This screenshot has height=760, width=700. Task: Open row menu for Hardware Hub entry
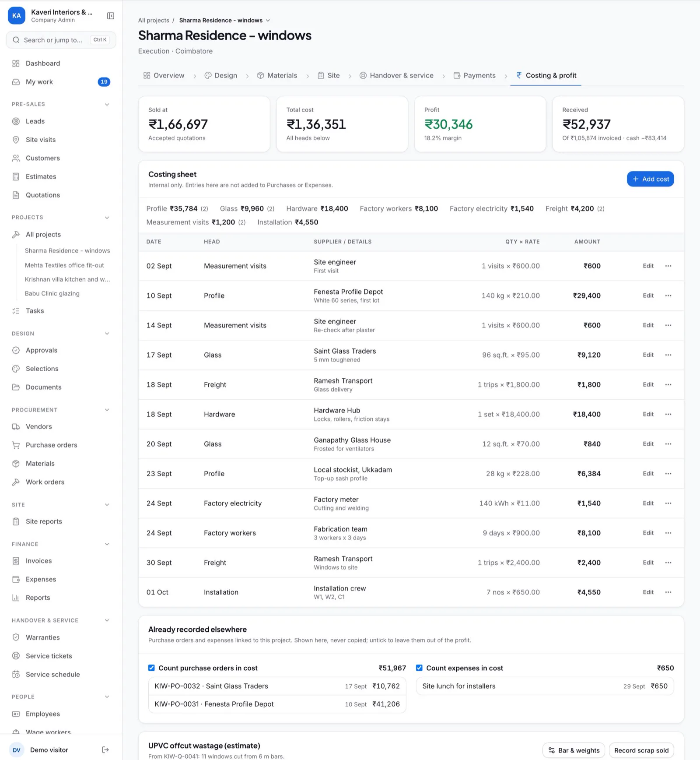(x=668, y=414)
